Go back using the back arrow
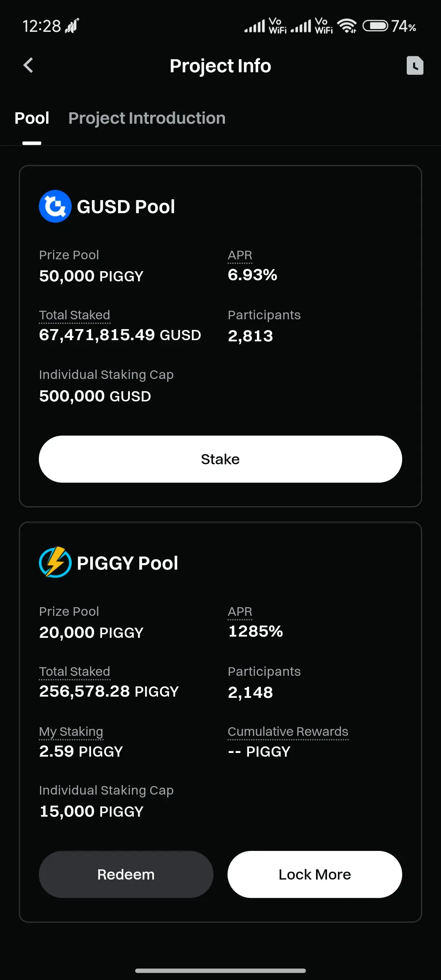Image resolution: width=441 pixels, height=980 pixels. click(28, 65)
